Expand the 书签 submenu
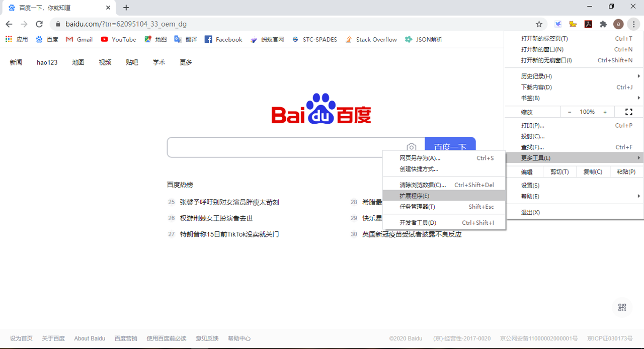This screenshot has width=644, height=349. pyautogui.click(x=574, y=98)
